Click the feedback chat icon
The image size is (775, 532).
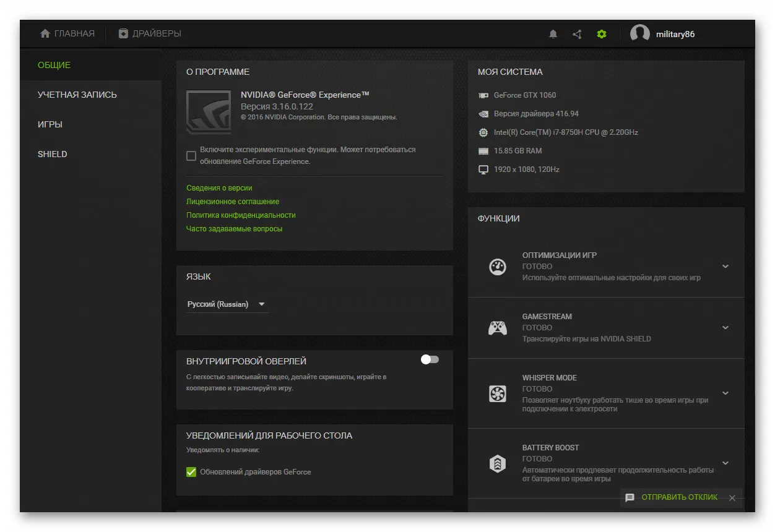630,497
